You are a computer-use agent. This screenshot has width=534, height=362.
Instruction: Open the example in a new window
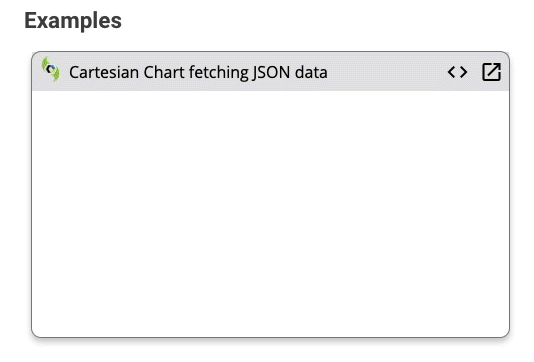491,72
